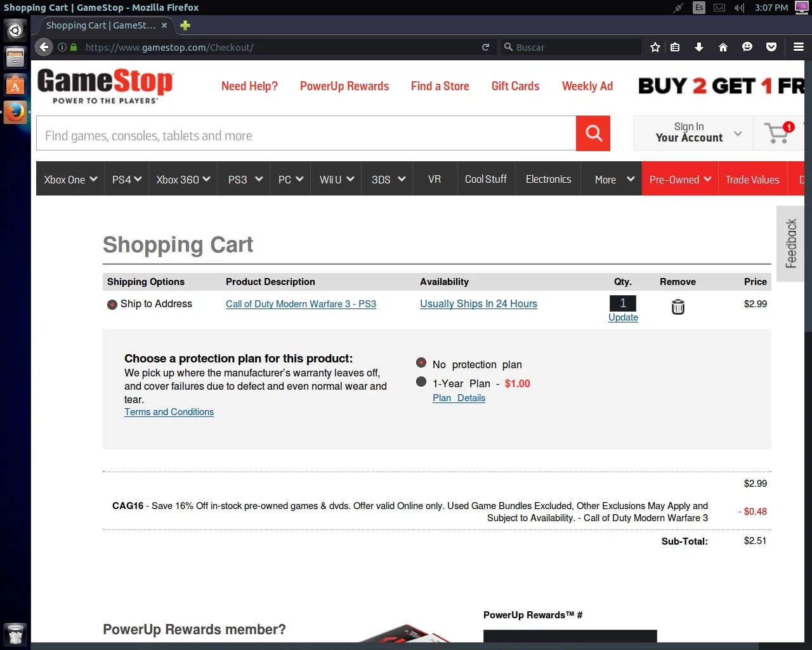Open Sign In Your Account dropdown
The image size is (812, 650).
(694, 133)
